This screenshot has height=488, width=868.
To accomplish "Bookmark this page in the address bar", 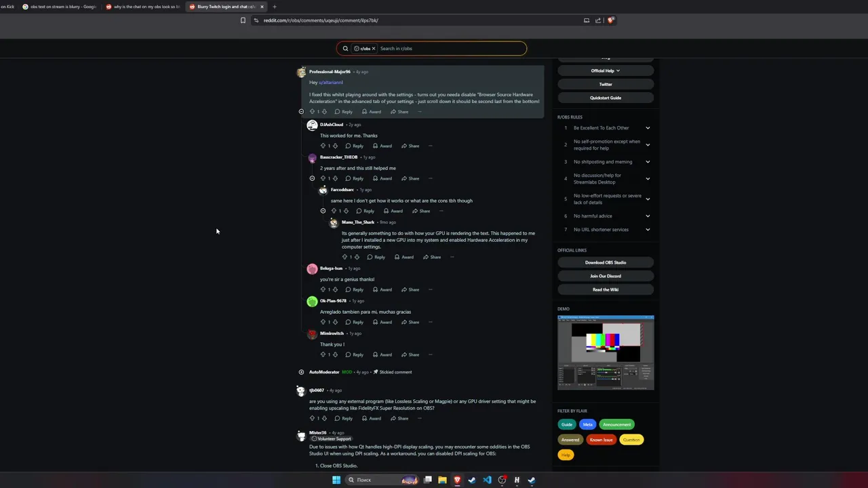I will pyautogui.click(x=243, y=20).
